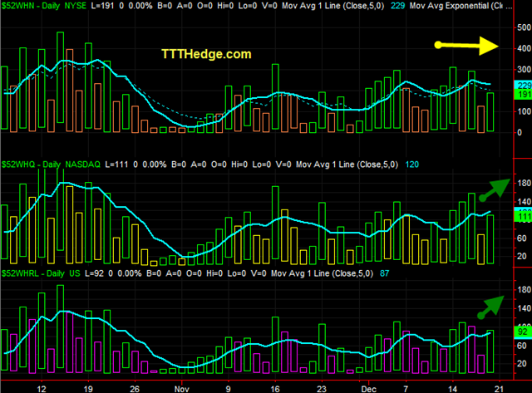The image size is (532, 393).
Task: Click the Dec marker on the date axis
Action: coord(368,389)
